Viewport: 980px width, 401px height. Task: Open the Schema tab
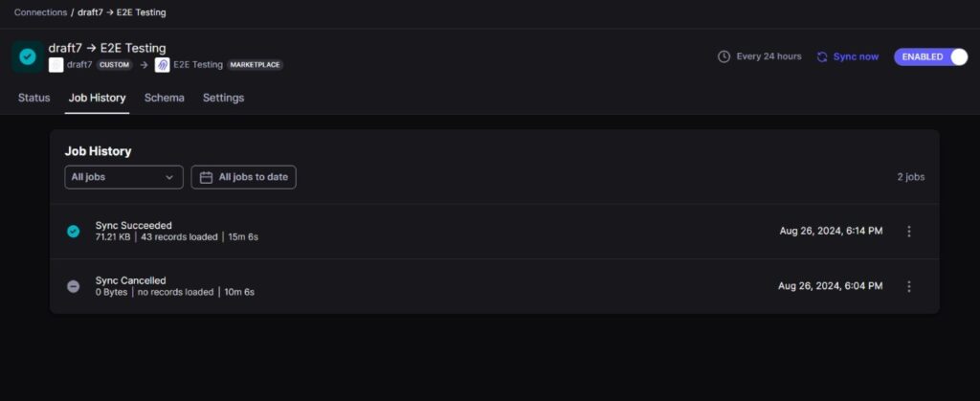[165, 98]
